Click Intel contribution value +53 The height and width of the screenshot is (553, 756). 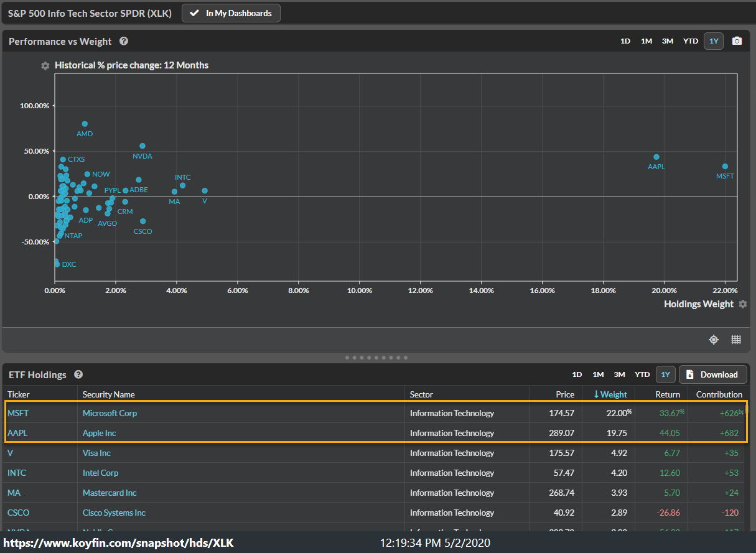731,473
